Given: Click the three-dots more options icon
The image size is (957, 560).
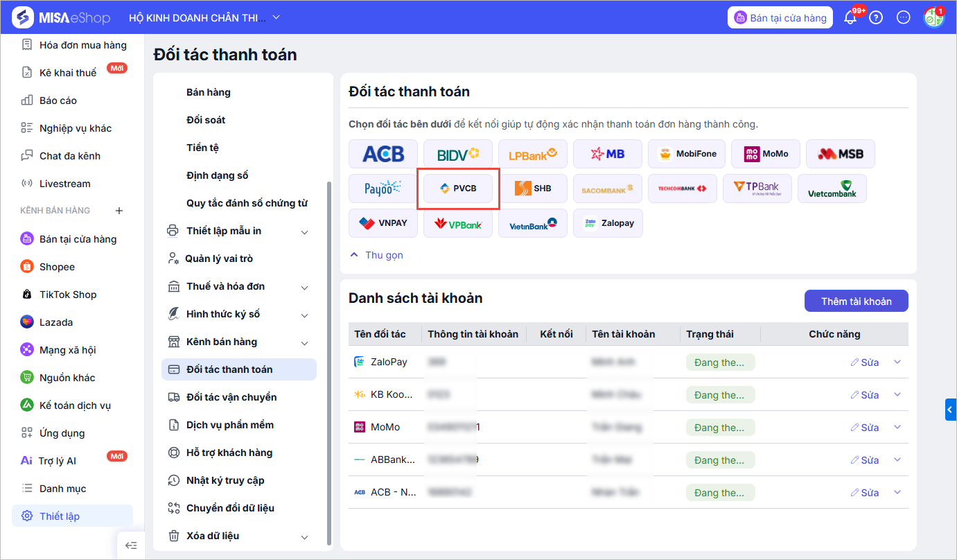Looking at the screenshot, I should pyautogui.click(x=903, y=18).
